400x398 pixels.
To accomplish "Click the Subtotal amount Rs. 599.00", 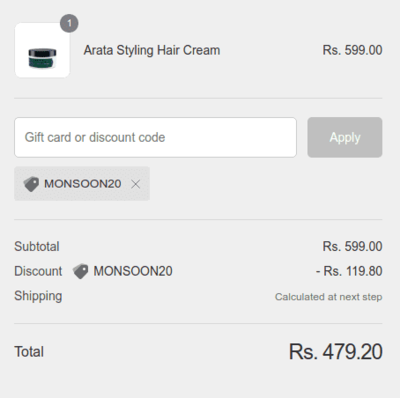I will pos(352,247).
